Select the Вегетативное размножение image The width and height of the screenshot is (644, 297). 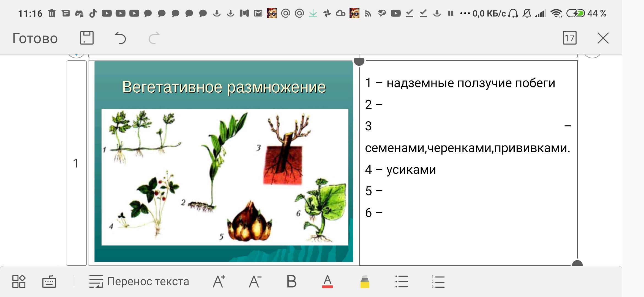point(223,161)
